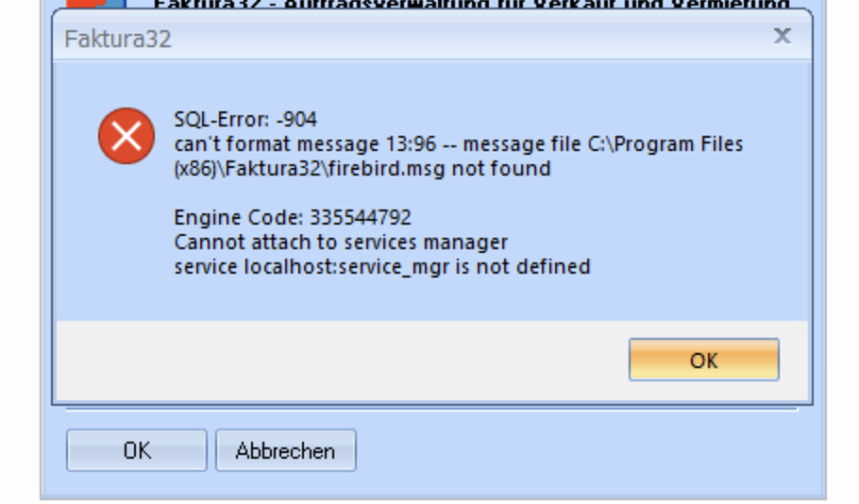This screenshot has height=504, width=859.
Task: Click the "firebird.msg not found" text line
Action: tap(362, 169)
